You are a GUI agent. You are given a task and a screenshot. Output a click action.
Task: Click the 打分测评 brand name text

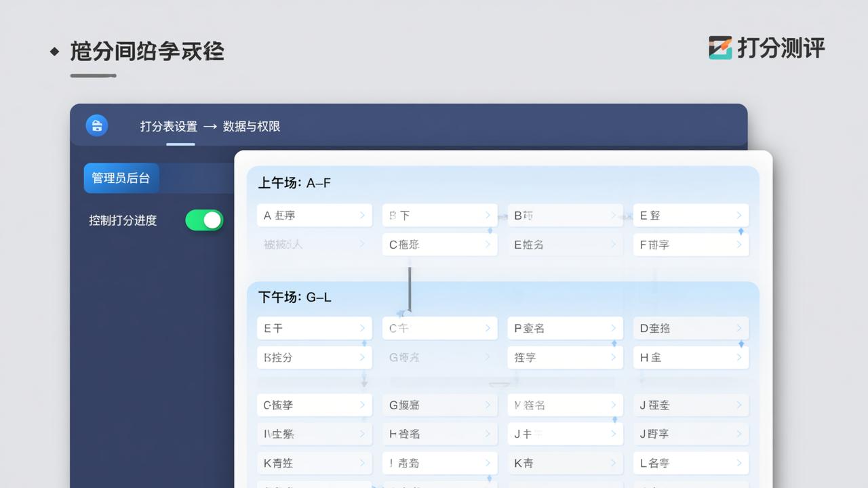[781, 48]
